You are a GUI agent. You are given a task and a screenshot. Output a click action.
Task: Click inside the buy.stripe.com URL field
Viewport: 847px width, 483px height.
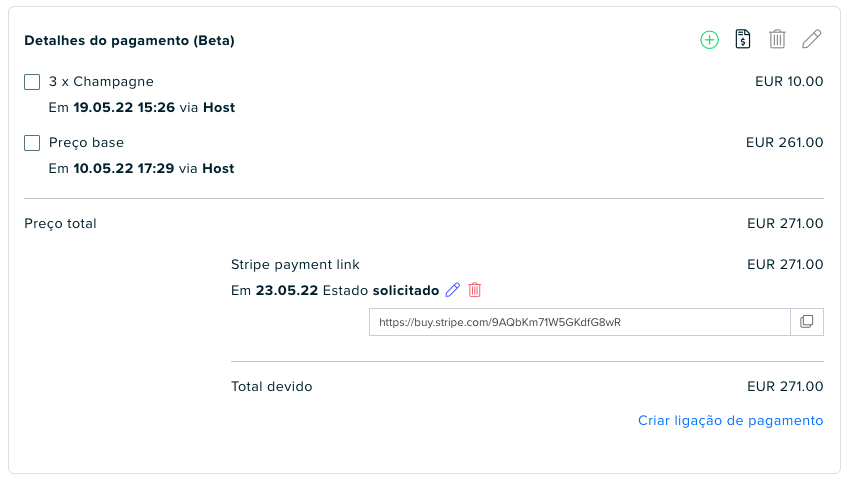click(x=580, y=322)
